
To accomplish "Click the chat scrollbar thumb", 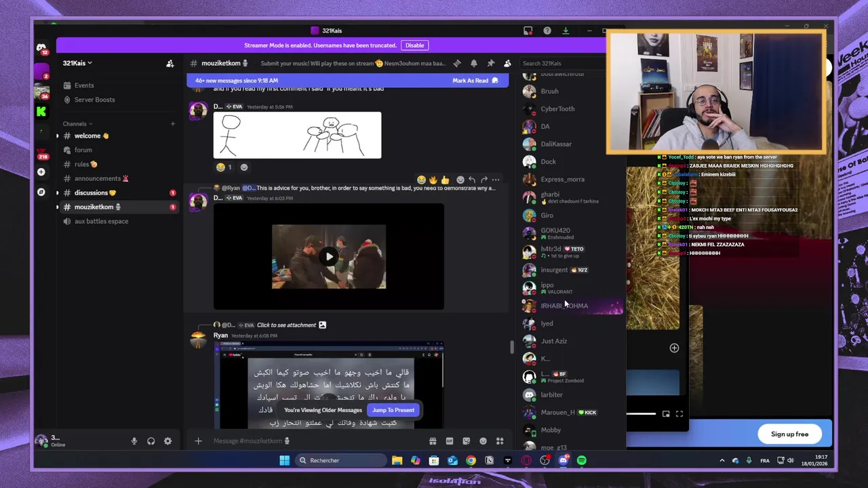I will 512,347.
